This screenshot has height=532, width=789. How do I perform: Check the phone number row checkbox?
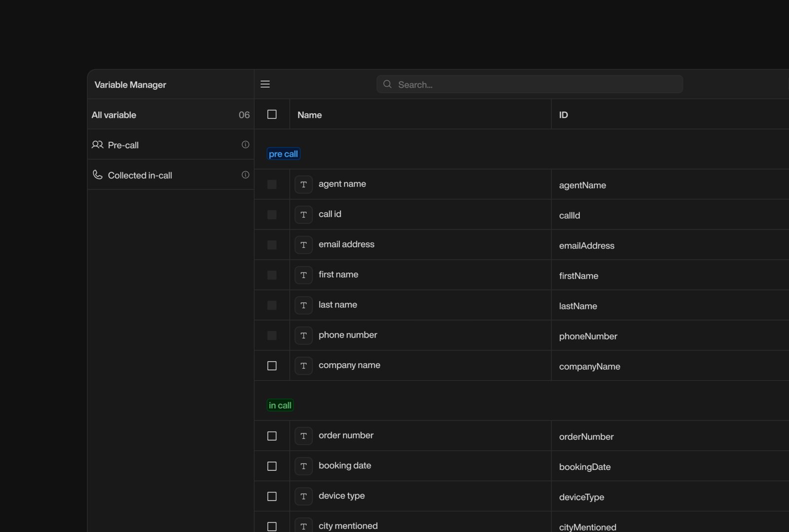click(272, 335)
